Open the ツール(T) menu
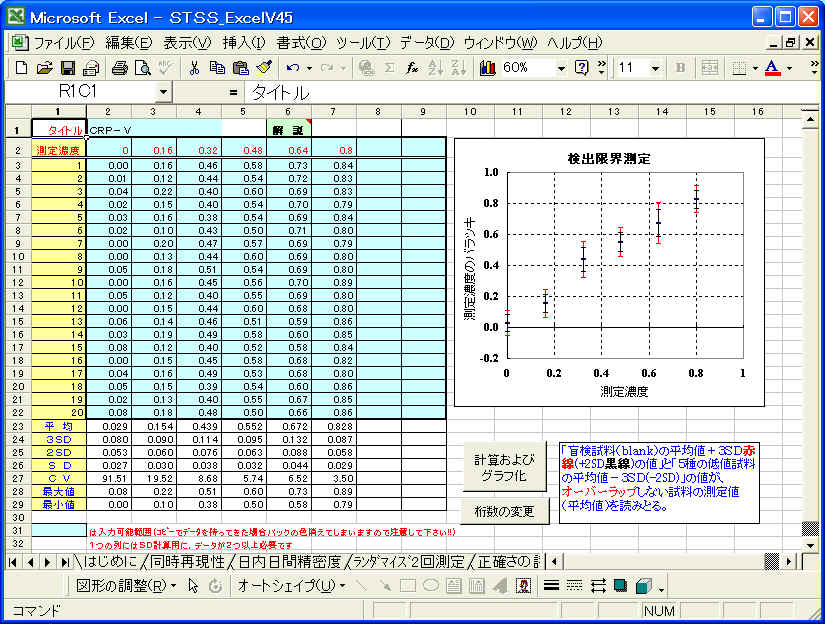Viewport: 825px width, 624px height. (x=363, y=43)
